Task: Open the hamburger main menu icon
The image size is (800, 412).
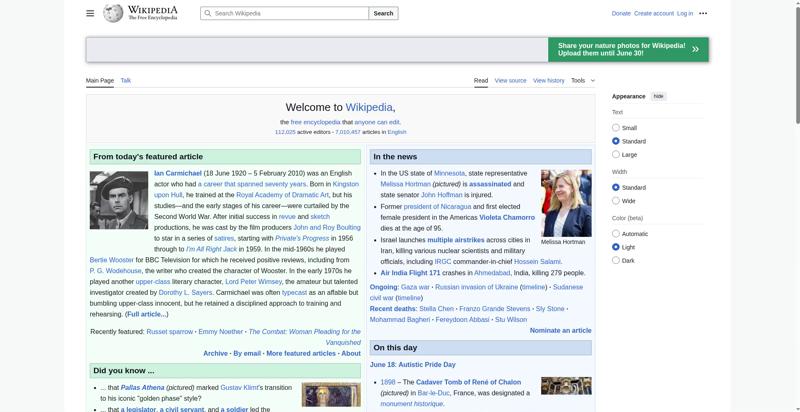Action: (90, 13)
